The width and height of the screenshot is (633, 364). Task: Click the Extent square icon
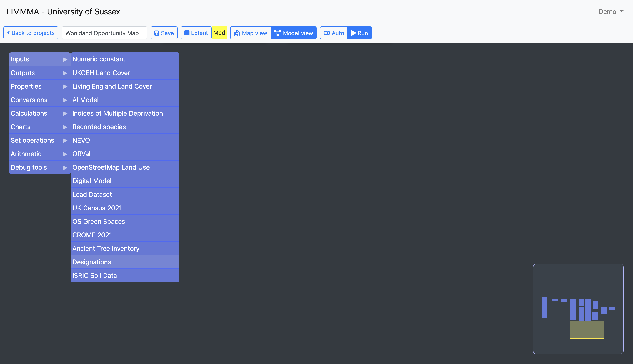click(187, 33)
